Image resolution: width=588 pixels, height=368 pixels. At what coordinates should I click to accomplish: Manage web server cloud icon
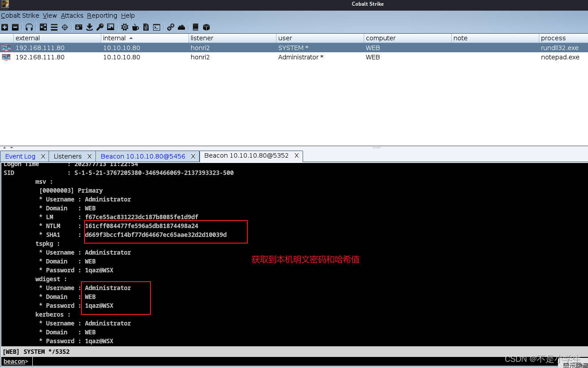pos(181,27)
